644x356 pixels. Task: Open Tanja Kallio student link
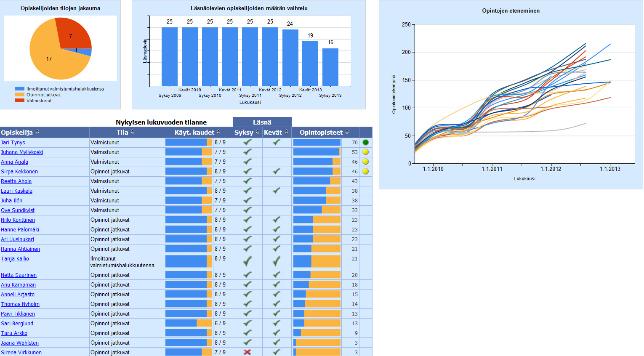(x=15, y=259)
